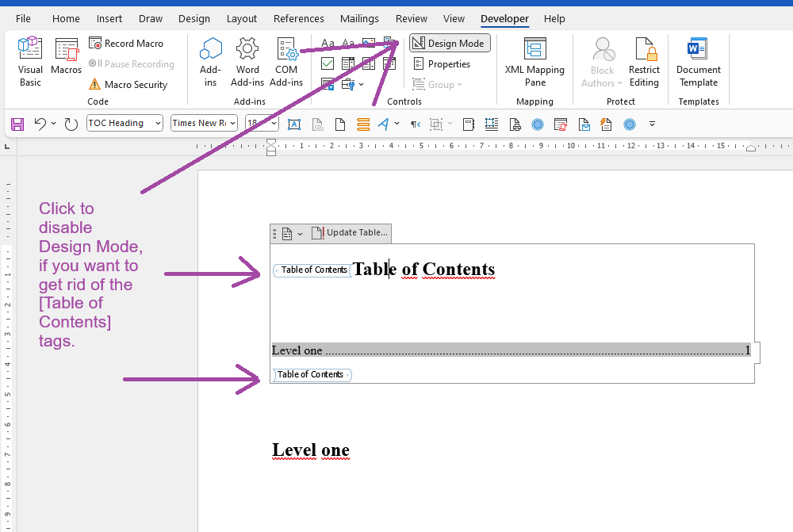Click the toolbar icon with dashed selection lines
Image resolution: width=793 pixels, height=532 pixels.
pyautogui.click(x=491, y=124)
